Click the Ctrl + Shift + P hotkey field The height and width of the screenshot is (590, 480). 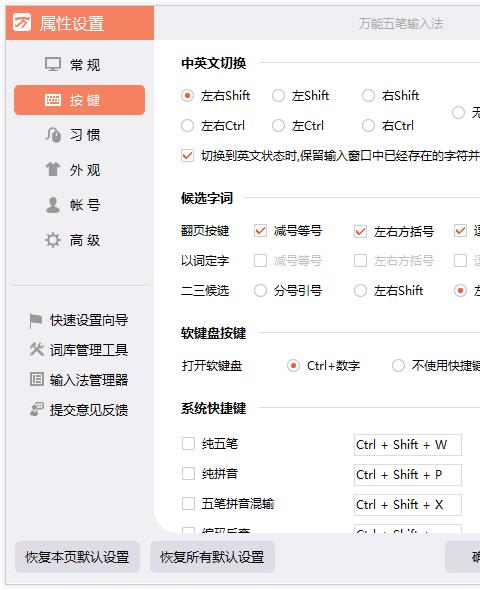pos(408,474)
